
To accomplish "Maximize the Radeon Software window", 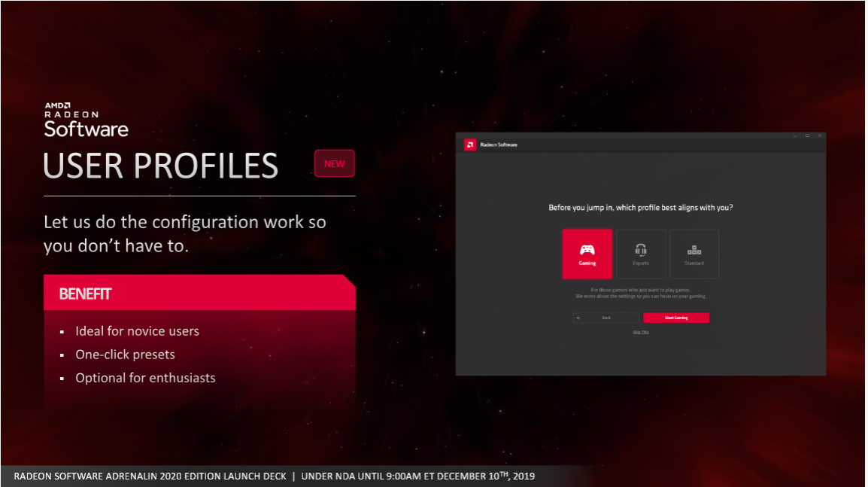I will point(807,135).
